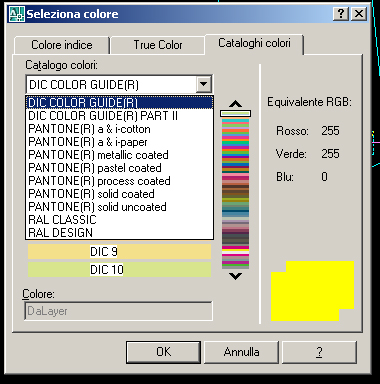Screen dimensions: 380x384
Task: Click the Blu value 0
Action: (x=324, y=177)
